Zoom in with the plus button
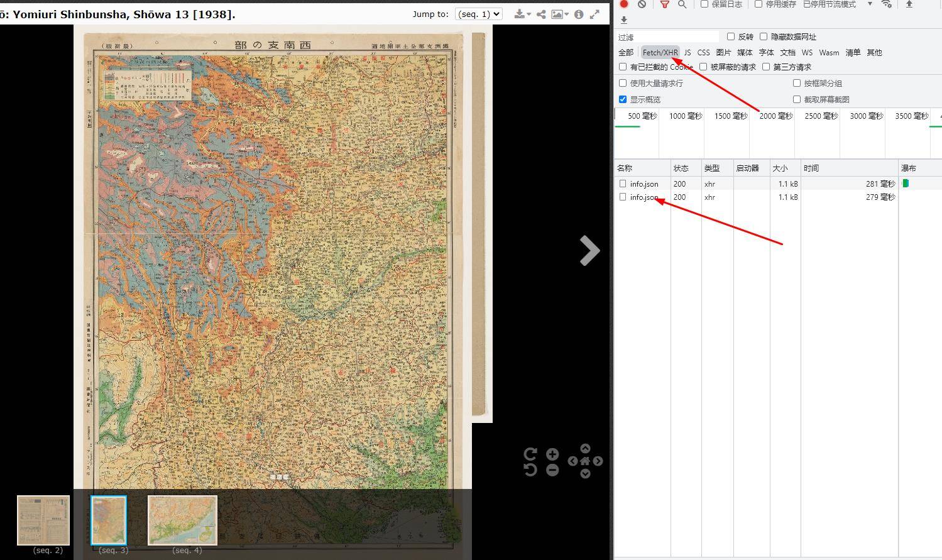Viewport: 942px width, 560px height. (552, 454)
